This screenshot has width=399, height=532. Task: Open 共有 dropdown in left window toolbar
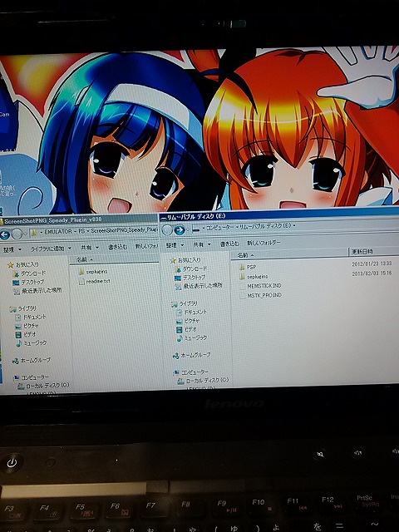(90, 248)
